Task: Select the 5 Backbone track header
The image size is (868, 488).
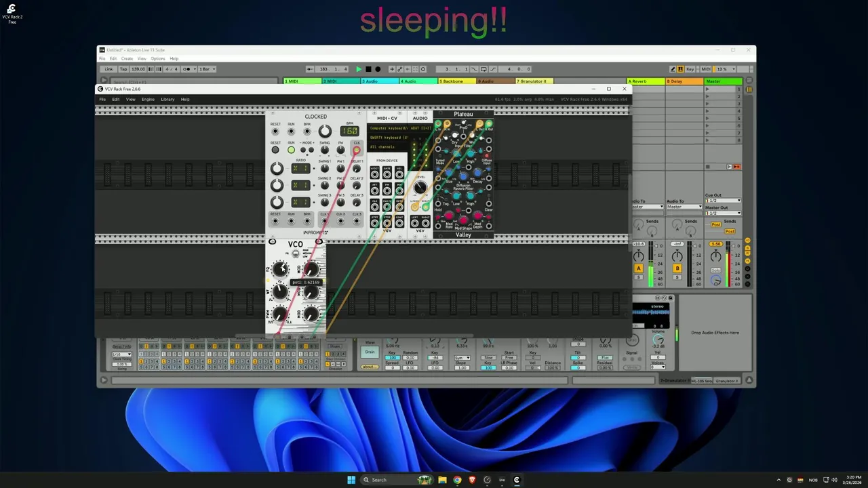Action: coord(456,81)
